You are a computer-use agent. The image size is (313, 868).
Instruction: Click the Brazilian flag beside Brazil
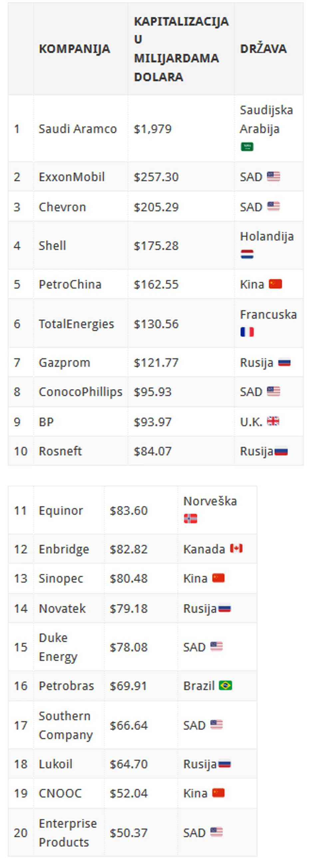click(x=225, y=685)
